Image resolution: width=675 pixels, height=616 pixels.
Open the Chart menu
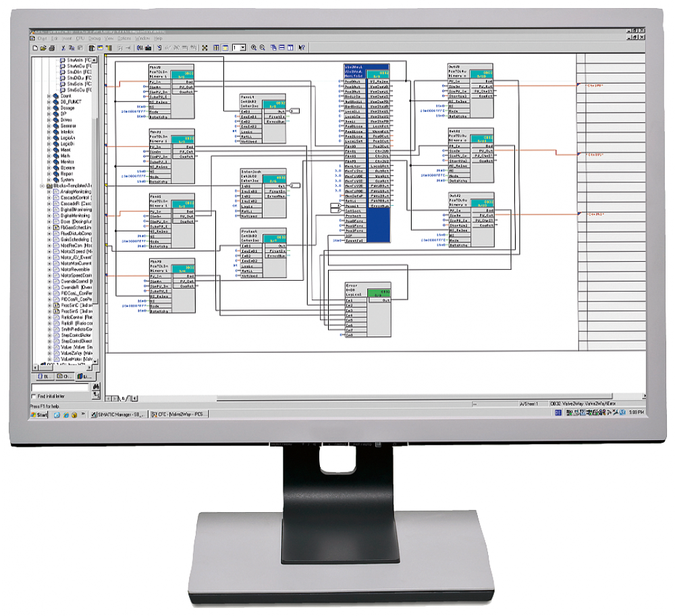(x=42, y=38)
